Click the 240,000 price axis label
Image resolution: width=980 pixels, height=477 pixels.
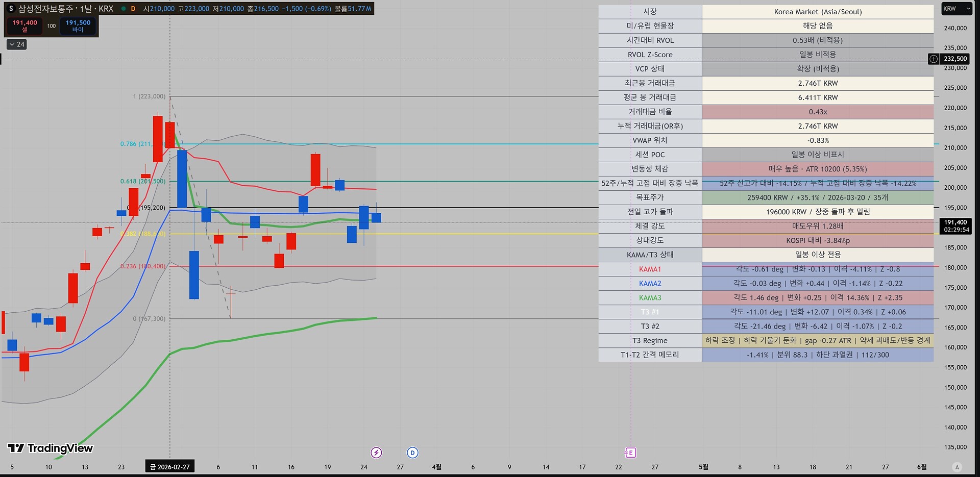tap(955, 28)
